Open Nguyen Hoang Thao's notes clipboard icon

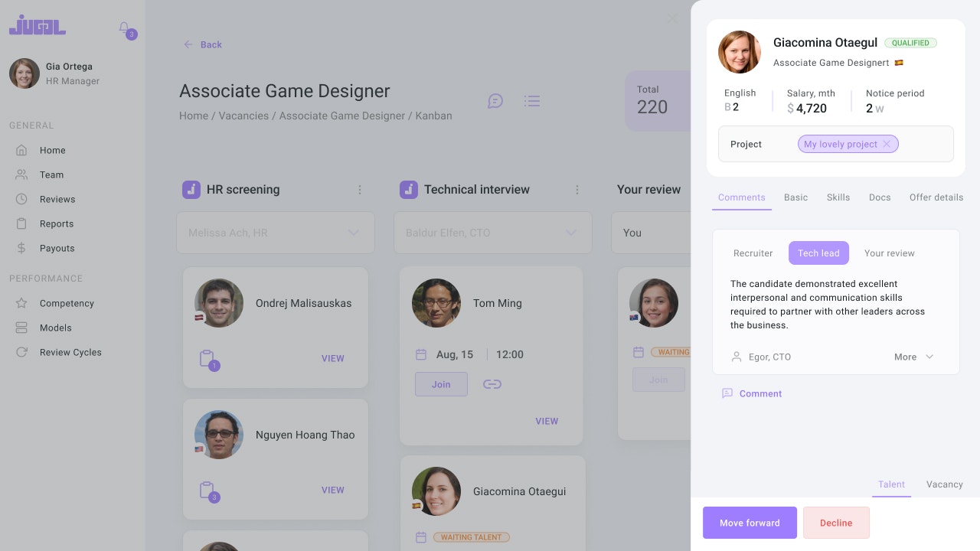tap(207, 491)
